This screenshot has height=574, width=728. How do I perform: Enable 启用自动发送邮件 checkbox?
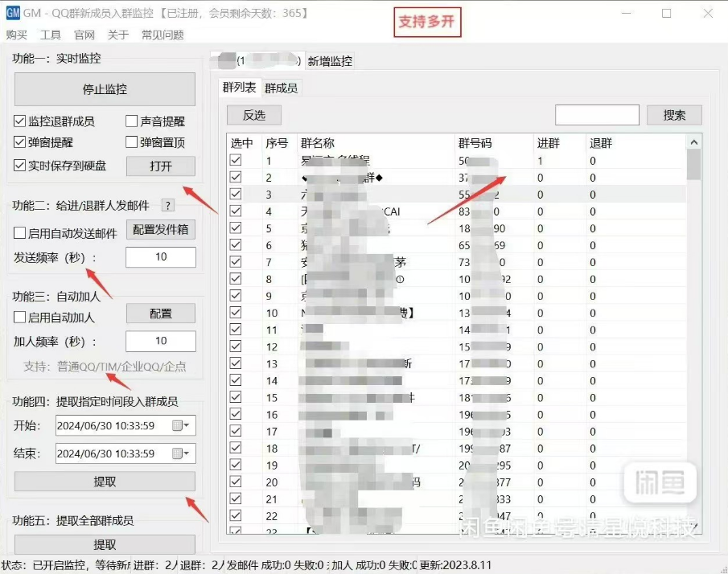point(19,233)
